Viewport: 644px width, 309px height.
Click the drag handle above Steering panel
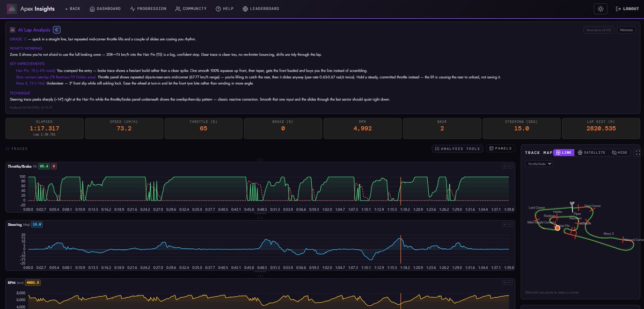tap(260, 218)
